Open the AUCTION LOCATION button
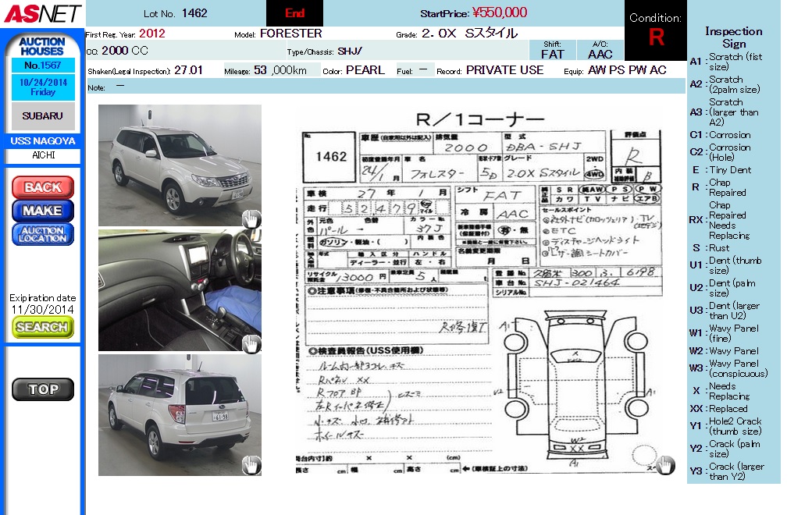 [x=43, y=234]
